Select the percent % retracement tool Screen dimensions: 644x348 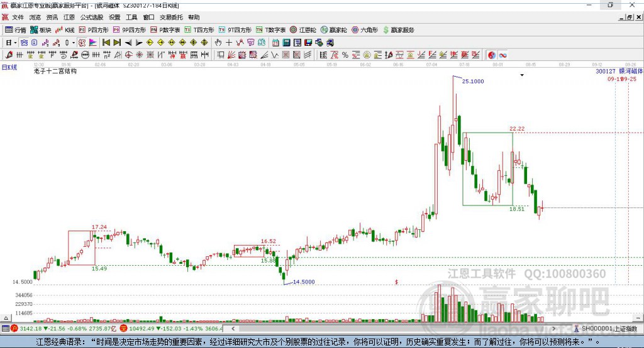[345, 55]
